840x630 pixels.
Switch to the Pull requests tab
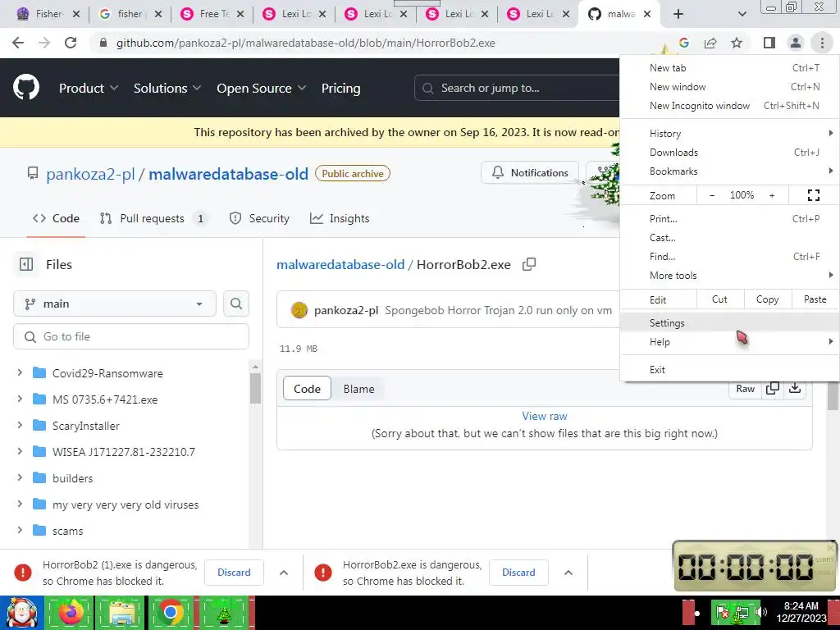(x=154, y=218)
